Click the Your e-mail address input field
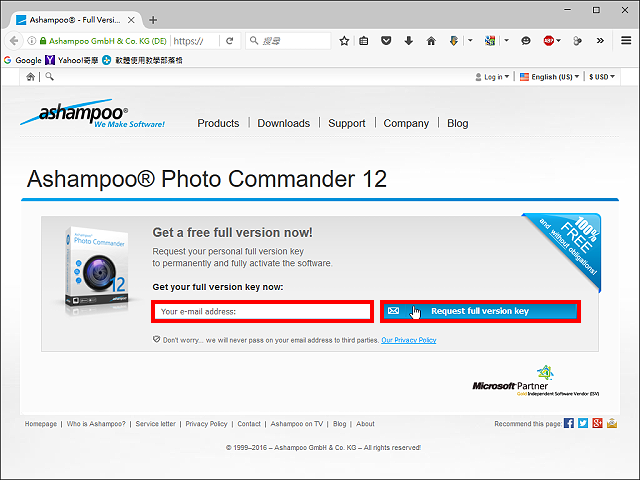The width and height of the screenshot is (640, 480). pyautogui.click(x=262, y=311)
